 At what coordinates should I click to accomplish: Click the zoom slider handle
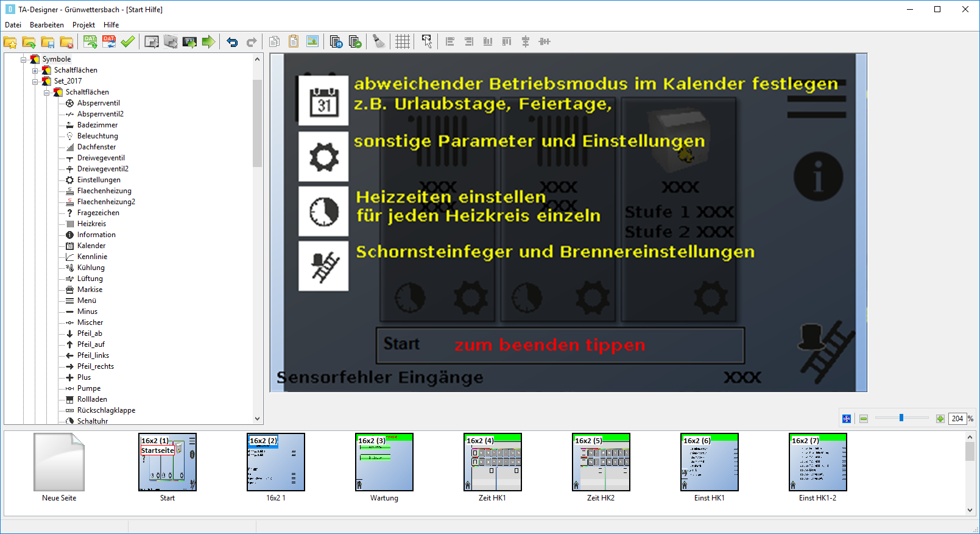tap(901, 418)
